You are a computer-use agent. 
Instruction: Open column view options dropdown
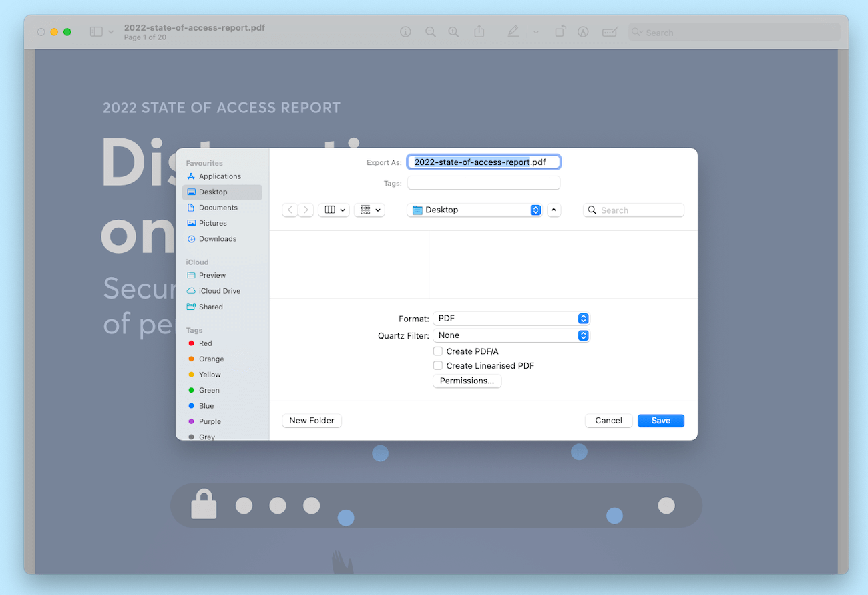tap(334, 210)
